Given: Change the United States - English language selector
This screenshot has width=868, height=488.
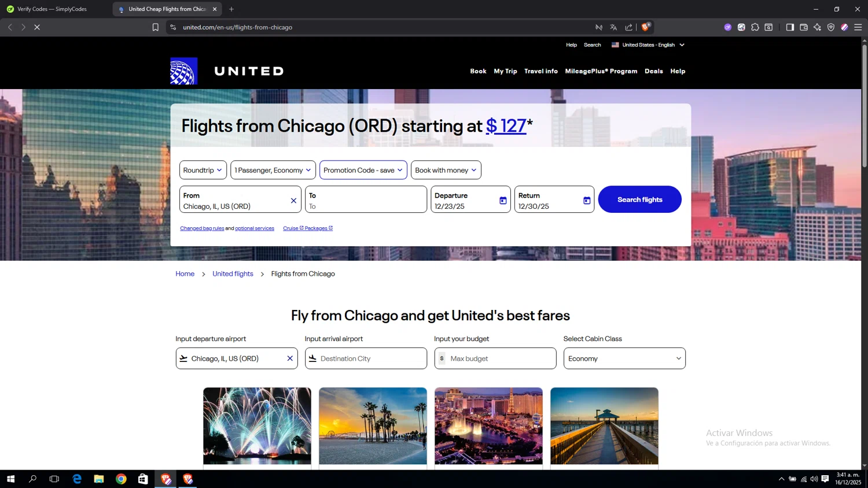Looking at the screenshot, I should tap(648, 45).
